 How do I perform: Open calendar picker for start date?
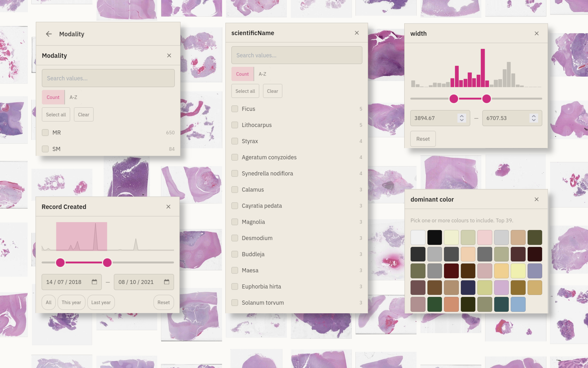(94, 282)
